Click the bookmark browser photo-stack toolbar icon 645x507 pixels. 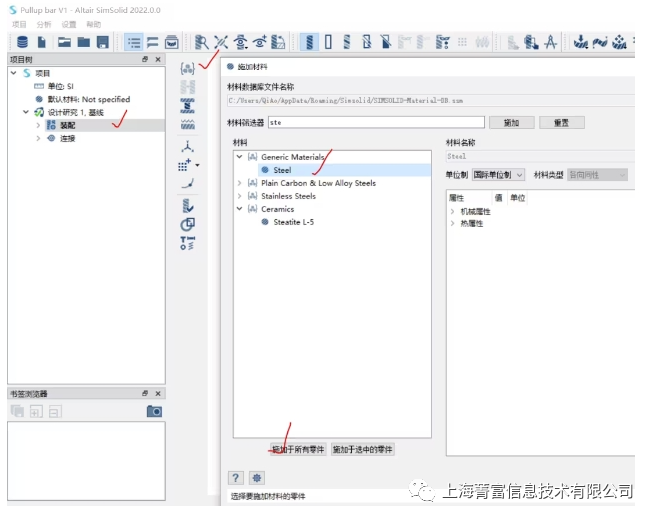[x=172, y=42]
